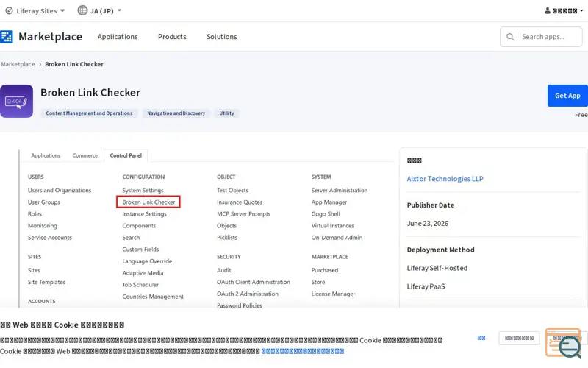
Task: Click On-Demand Admin entry
Action: click(337, 238)
